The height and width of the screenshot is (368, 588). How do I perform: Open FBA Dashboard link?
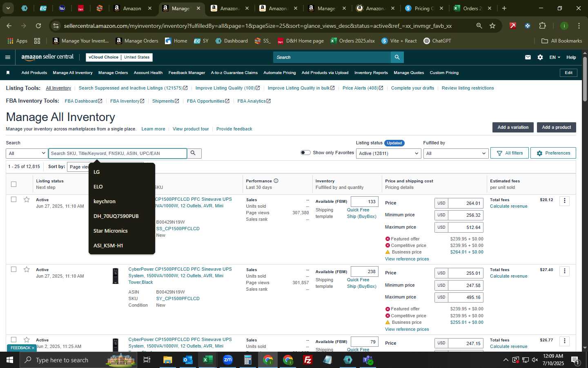click(x=83, y=101)
